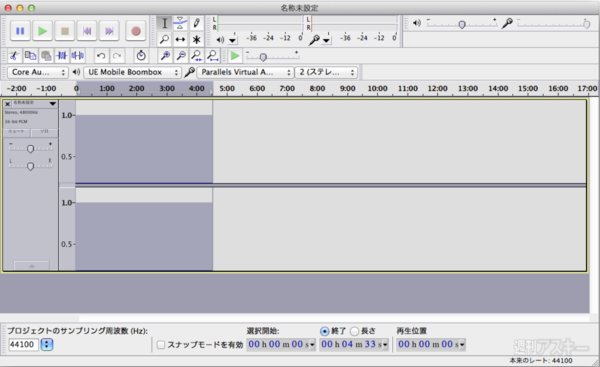Click the Redo arrow icon
The height and width of the screenshot is (367, 600).
117,56
